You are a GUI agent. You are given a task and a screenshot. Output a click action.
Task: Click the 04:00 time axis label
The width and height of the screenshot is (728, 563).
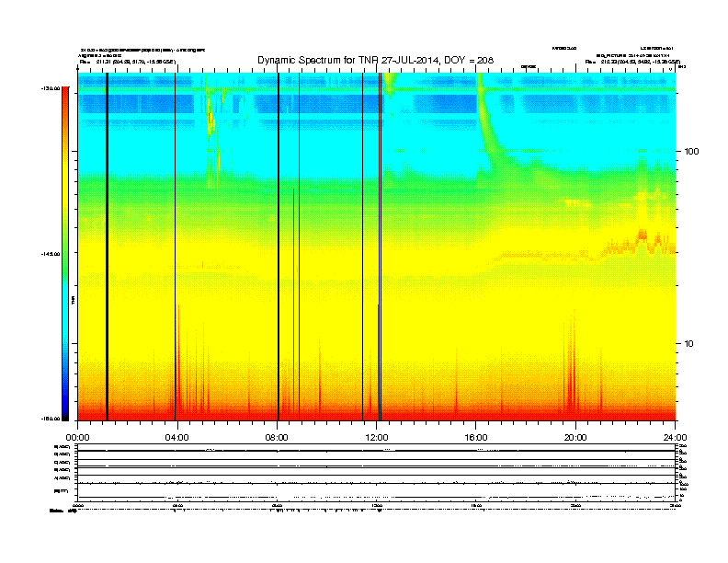pyautogui.click(x=176, y=438)
